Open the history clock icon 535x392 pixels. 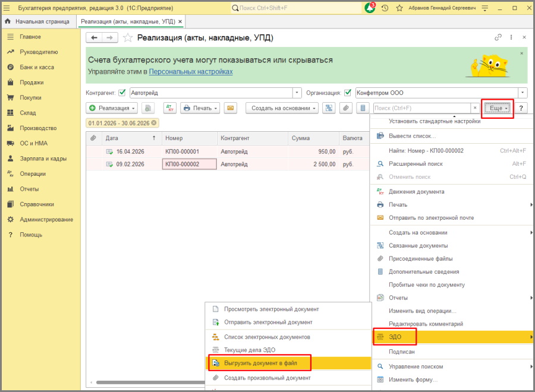385,8
